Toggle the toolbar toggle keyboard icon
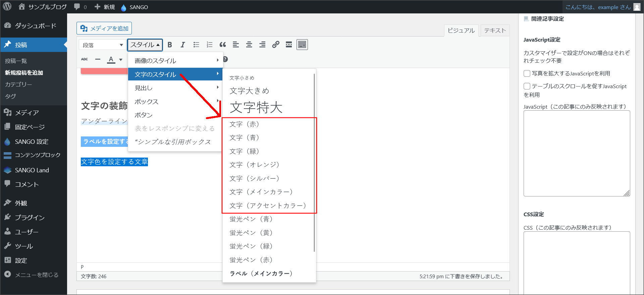The width and height of the screenshot is (644, 295). (302, 45)
